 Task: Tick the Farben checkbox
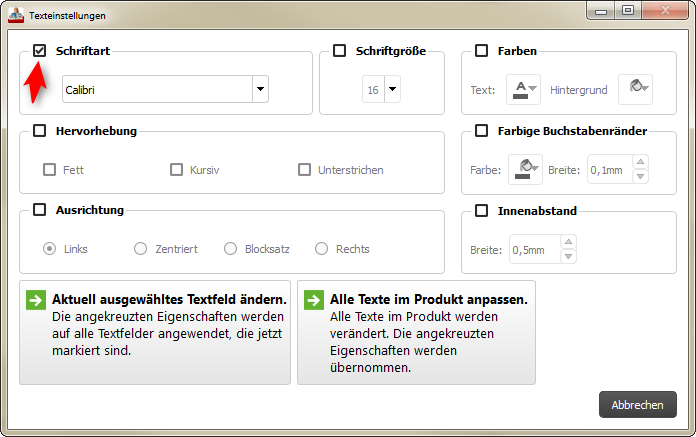(x=481, y=50)
